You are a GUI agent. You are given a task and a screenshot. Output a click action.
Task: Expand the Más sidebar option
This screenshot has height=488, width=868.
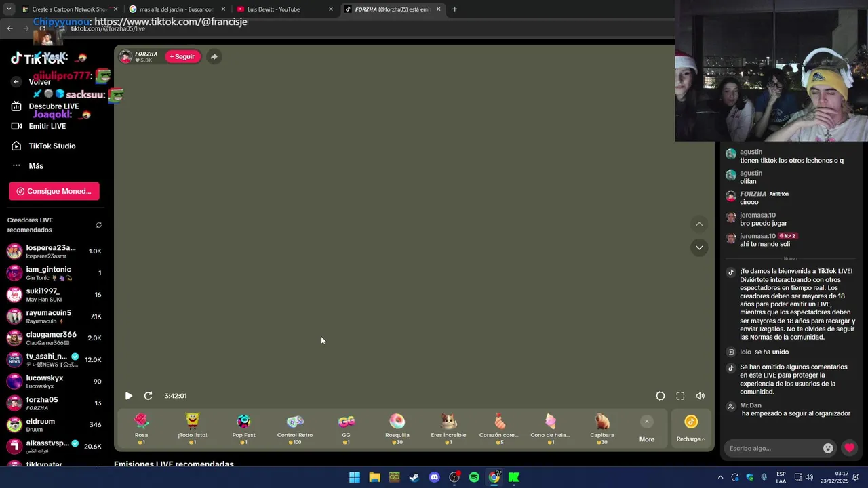(28, 166)
